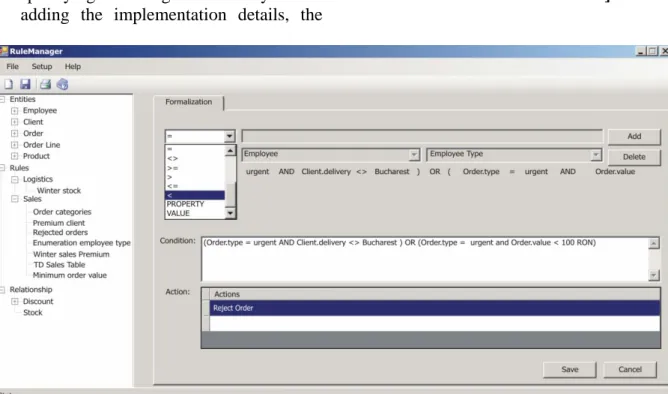Screen dimensions: 668x394
Task: Select the Relationship tree root
Action: pyautogui.click(x=31, y=290)
